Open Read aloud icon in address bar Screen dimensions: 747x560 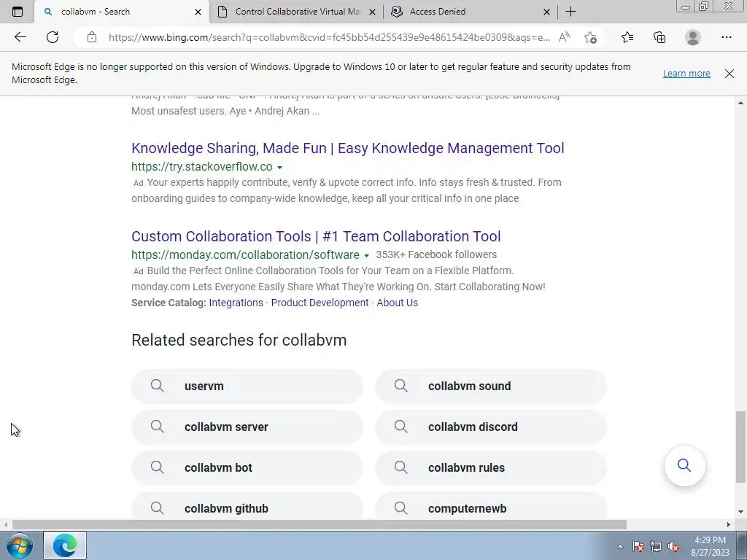(x=564, y=37)
